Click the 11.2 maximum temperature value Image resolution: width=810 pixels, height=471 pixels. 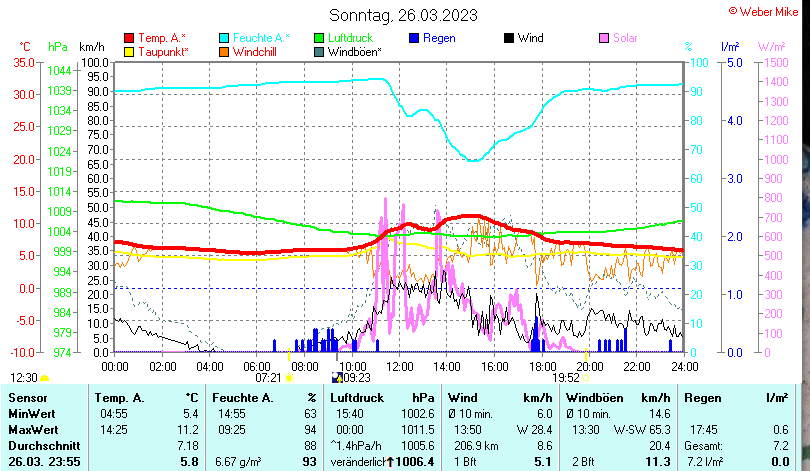click(x=188, y=430)
